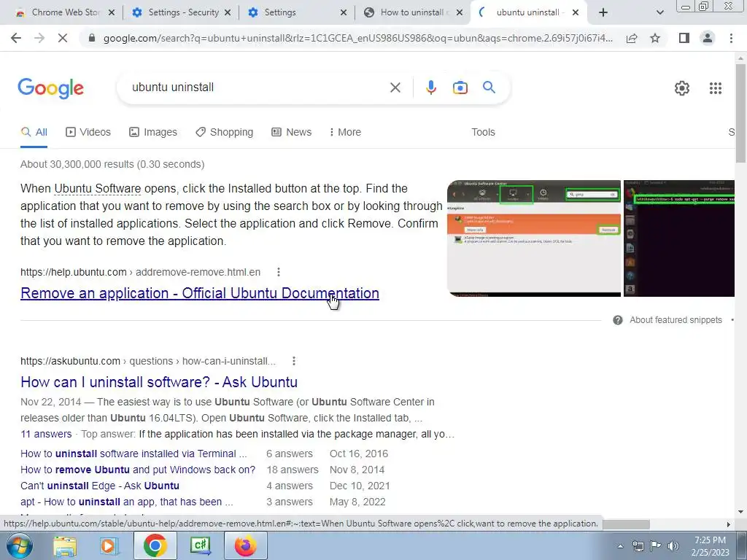Click the address bar URL

[x=357, y=38]
